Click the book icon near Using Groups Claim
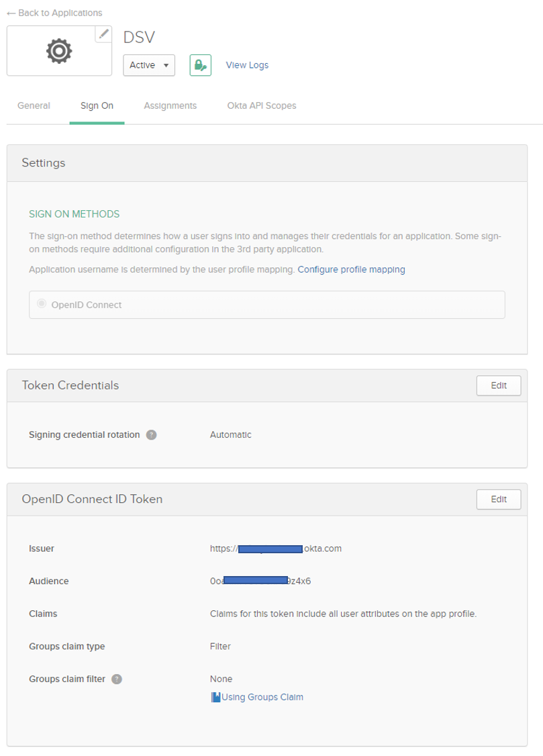Image resolution: width=543 pixels, height=756 pixels. [x=215, y=697]
